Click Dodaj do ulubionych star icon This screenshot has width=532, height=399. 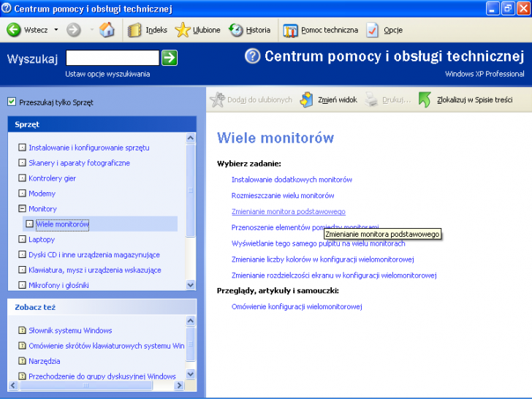pos(218,99)
